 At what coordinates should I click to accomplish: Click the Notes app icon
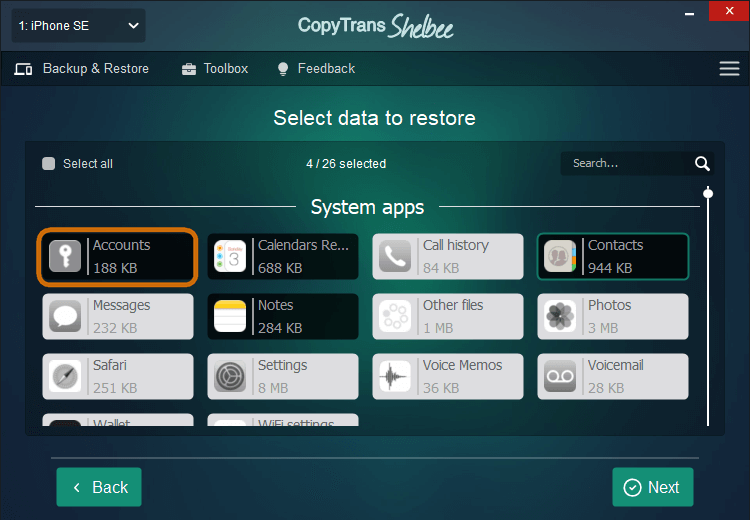[230, 316]
